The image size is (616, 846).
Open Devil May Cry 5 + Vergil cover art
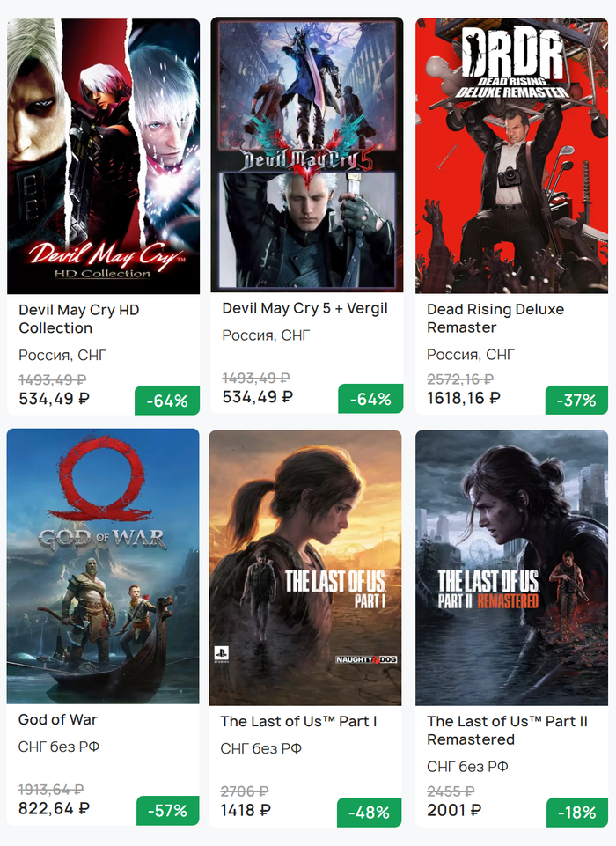point(307,154)
